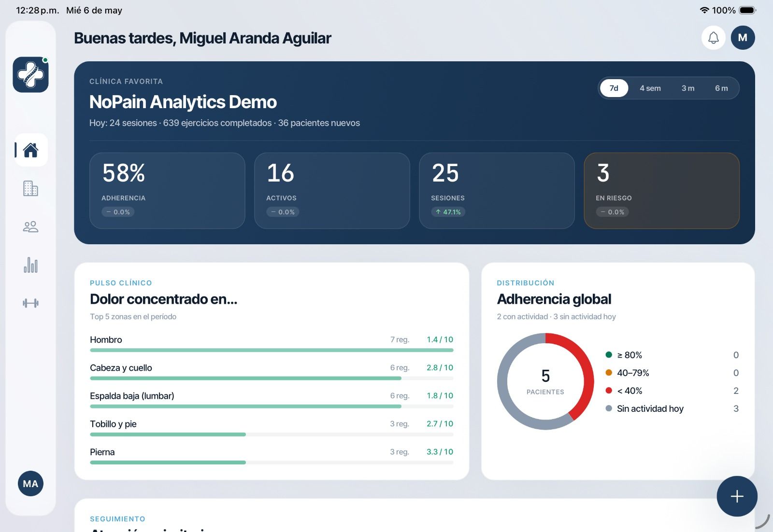The height and width of the screenshot is (532, 773).
Task: Select the Hombro pain zone row
Action: [x=272, y=344]
